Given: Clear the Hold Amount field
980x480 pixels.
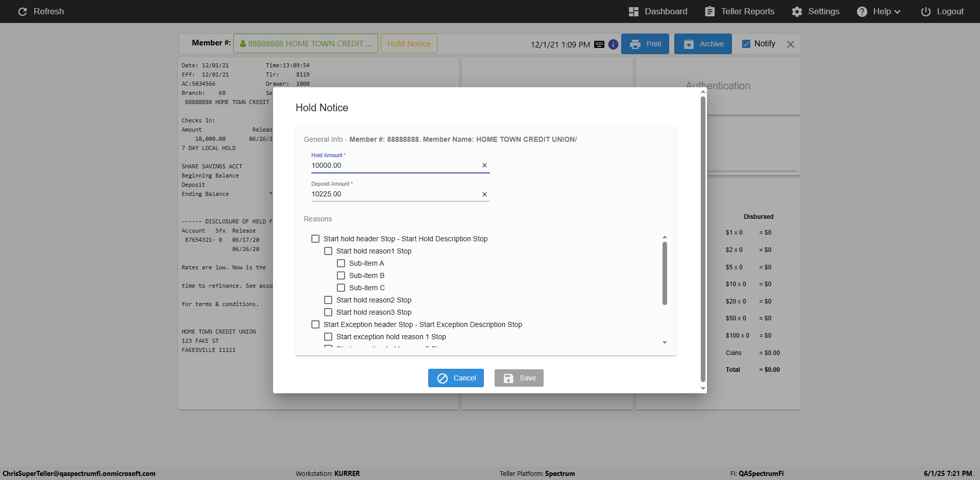Looking at the screenshot, I should pos(484,165).
